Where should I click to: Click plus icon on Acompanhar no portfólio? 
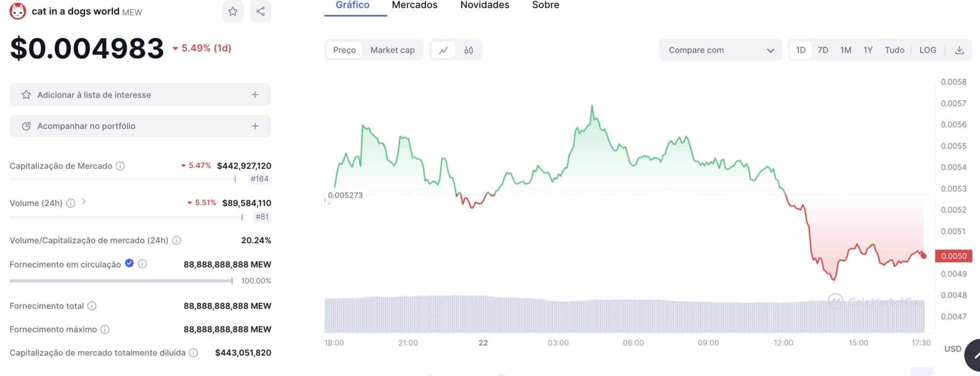(255, 126)
